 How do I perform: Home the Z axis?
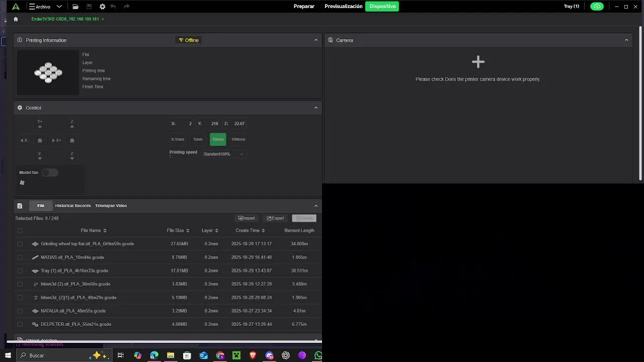72,141
